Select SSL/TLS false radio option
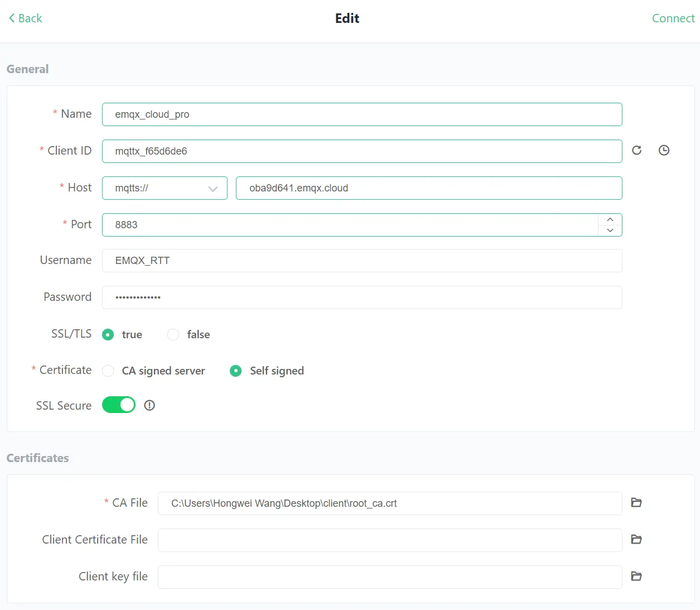Viewport: 700px width, 610px height. tap(173, 335)
